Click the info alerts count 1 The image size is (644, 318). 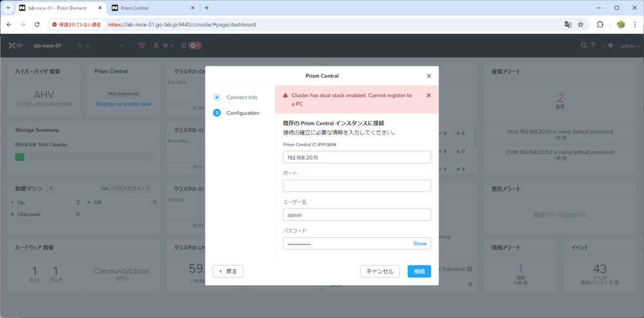(520, 269)
